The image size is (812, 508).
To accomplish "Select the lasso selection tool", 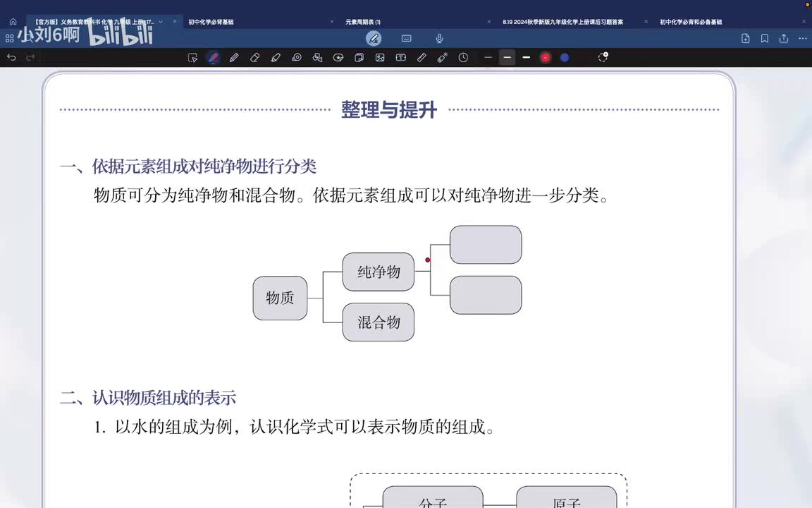I will (192, 58).
